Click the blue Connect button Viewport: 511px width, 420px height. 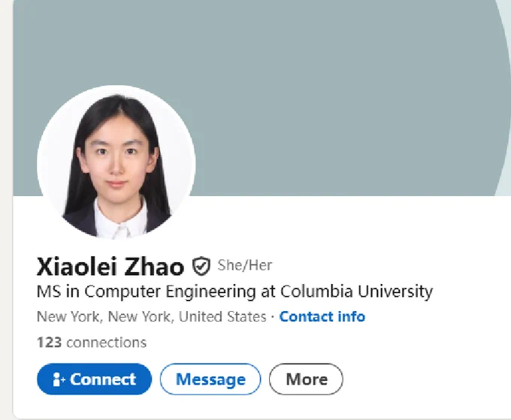[94, 379]
